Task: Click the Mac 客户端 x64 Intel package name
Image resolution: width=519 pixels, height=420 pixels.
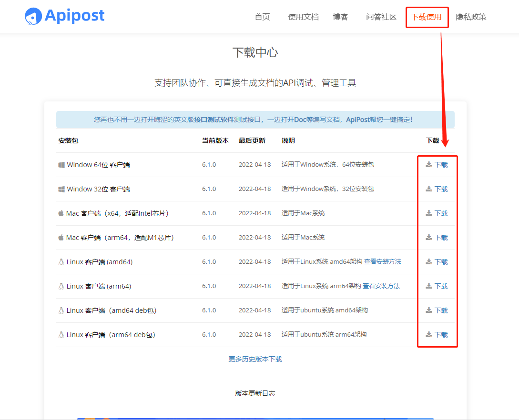Action: point(117,213)
